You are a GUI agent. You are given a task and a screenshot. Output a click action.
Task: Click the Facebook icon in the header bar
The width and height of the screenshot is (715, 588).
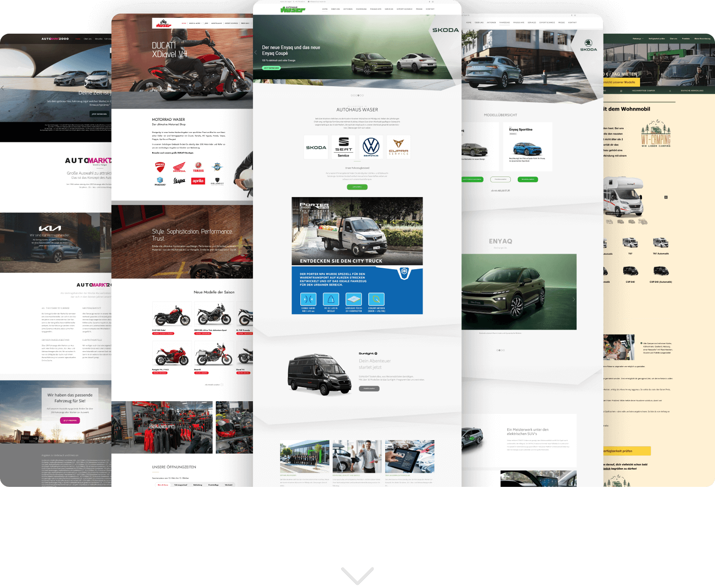click(429, 2)
